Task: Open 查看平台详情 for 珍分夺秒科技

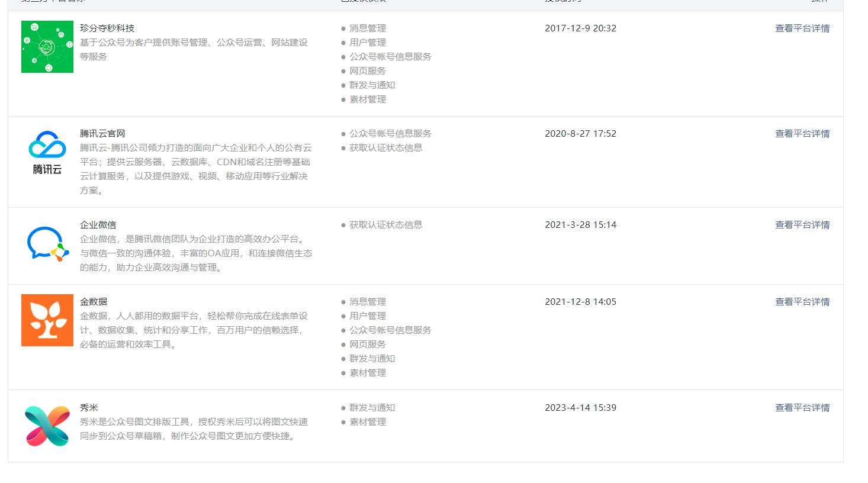Action: (x=802, y=28)
